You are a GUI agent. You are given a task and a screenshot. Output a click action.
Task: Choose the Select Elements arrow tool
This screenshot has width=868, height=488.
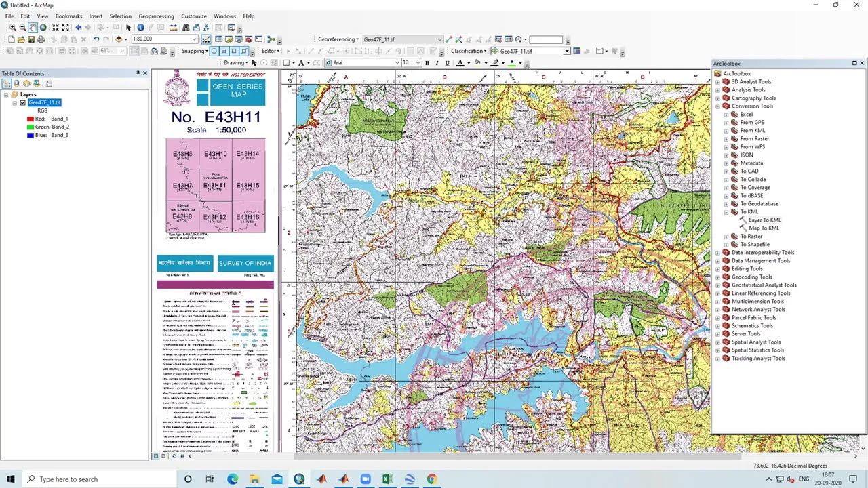click(128, 28)
